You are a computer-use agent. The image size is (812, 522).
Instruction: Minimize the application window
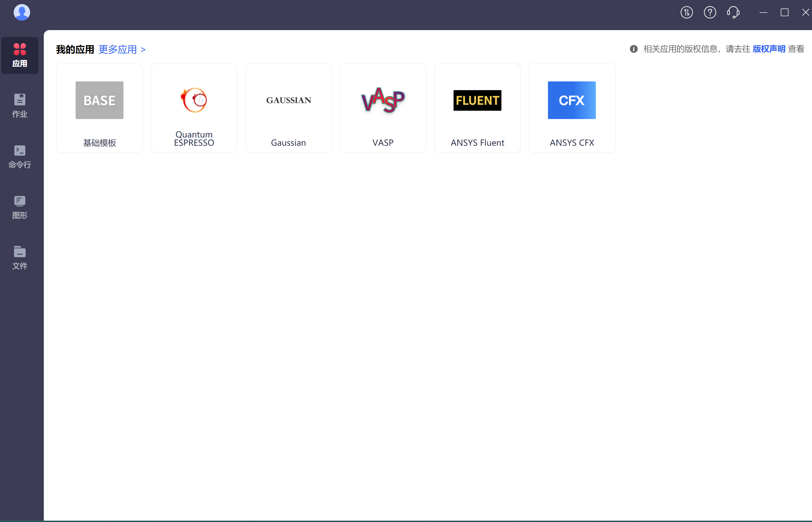763,13
